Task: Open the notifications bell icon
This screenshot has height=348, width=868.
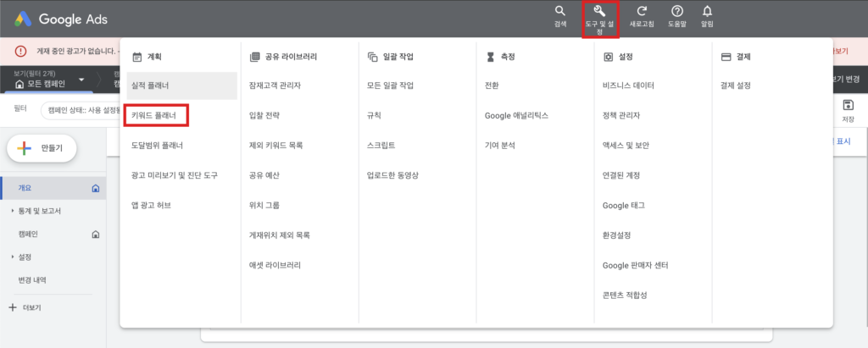Action: point(707,12)
